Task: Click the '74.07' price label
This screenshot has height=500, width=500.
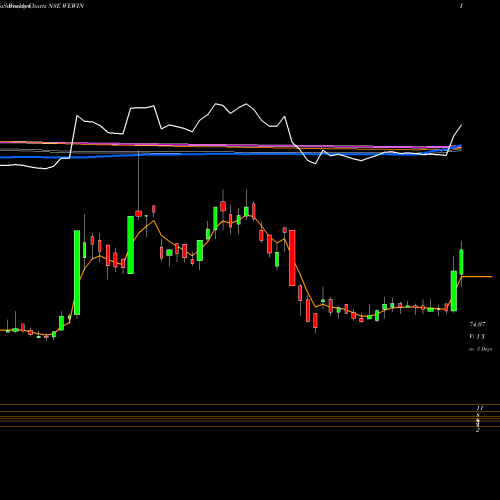Action: click(477, 324)
